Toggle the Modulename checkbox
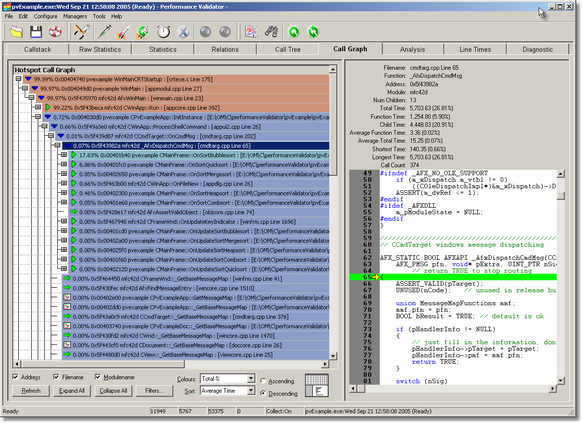582x423 pixels. [x=98, y=377]
